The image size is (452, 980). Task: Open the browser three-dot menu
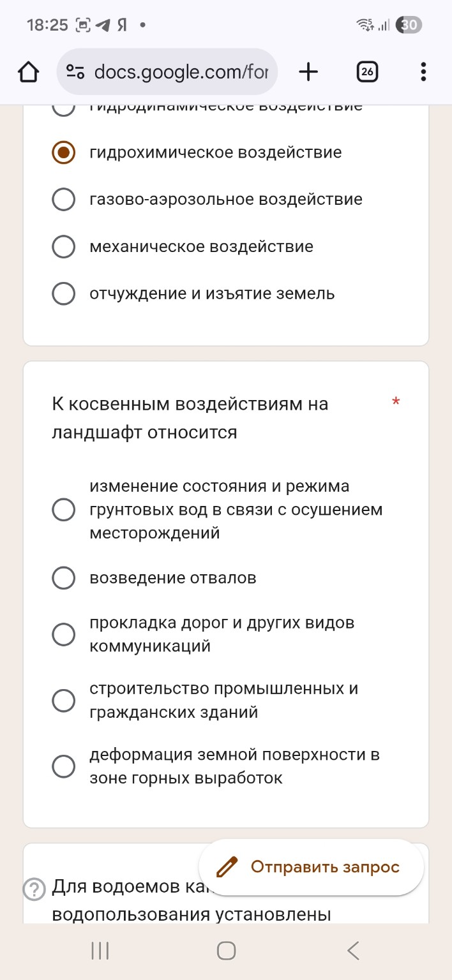pos(423,71)
